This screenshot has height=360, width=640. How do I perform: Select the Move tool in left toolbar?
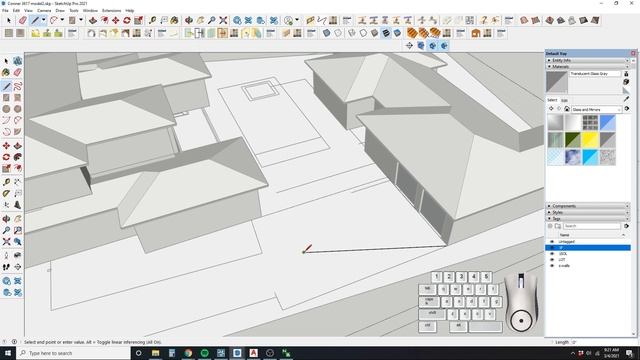click(6, 146)
